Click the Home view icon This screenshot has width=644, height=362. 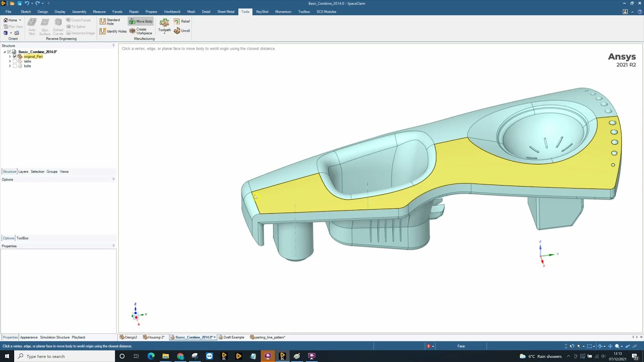pyautogui.click(x=6, y=20)
